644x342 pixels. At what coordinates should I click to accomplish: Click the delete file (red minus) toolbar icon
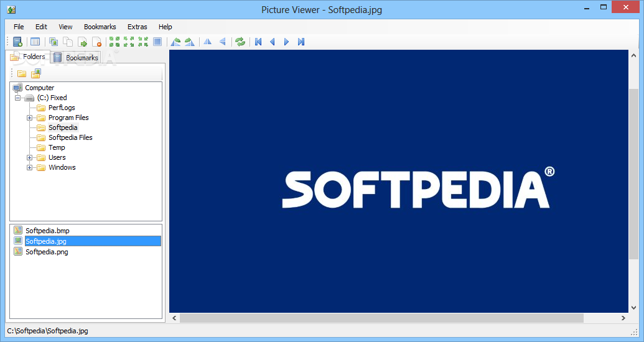[97, 42]
